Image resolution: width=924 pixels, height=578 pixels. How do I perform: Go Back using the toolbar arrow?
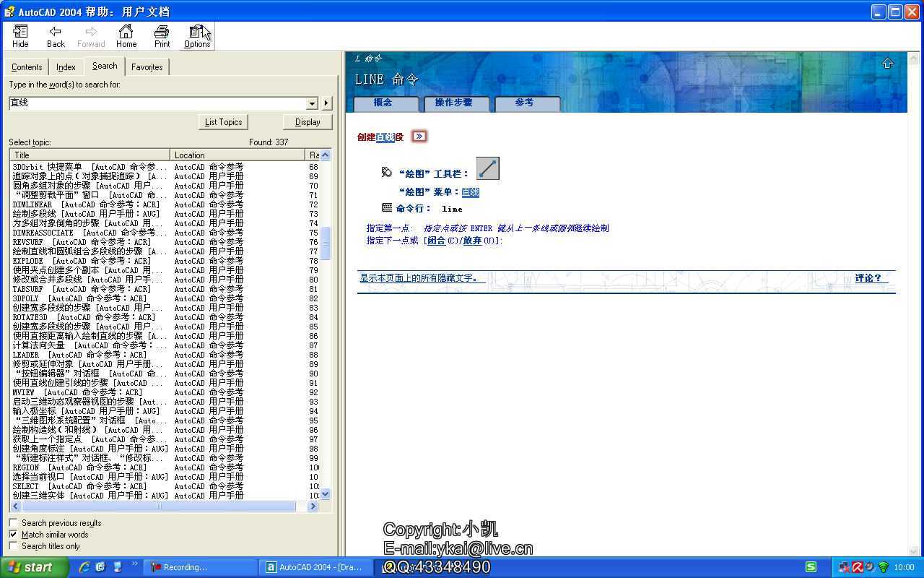tap(56, 35)
